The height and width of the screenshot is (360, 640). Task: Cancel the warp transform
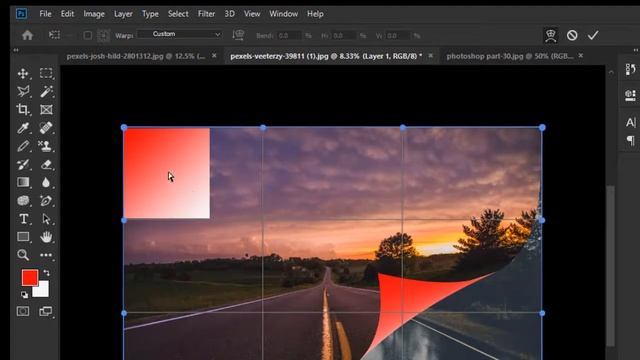(x=572, y=36)
